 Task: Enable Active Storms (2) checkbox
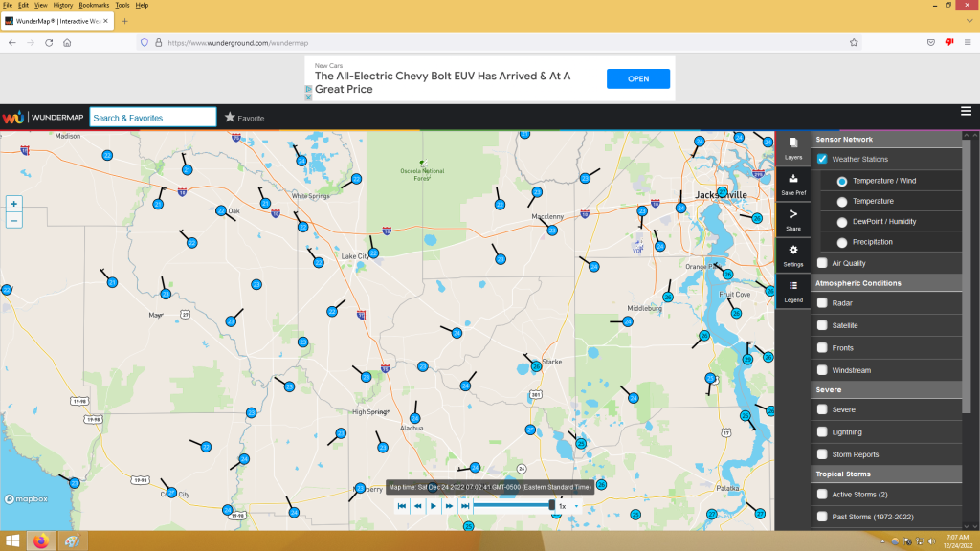pyautogui.click(x=822, y=495)
